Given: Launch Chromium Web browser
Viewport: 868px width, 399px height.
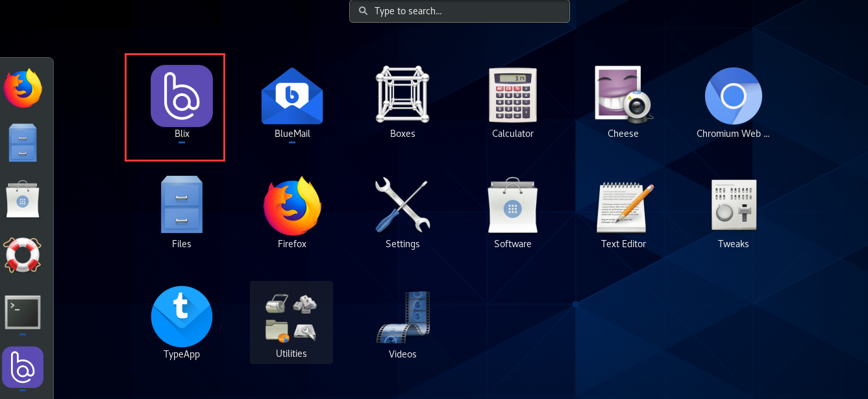Looking at the screenshot, I should (x=734, y=96).
